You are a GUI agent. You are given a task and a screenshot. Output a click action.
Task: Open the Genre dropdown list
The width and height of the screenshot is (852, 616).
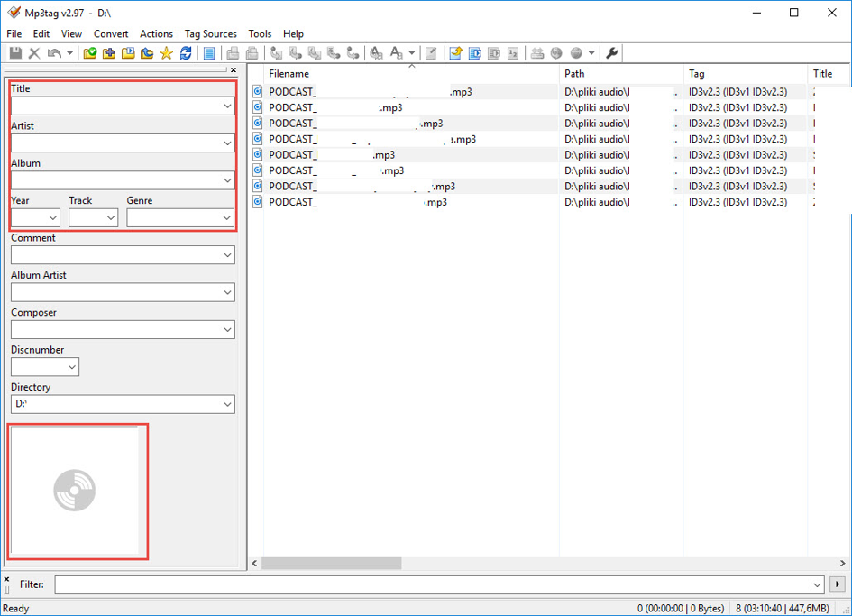click(x=227, y=217)
